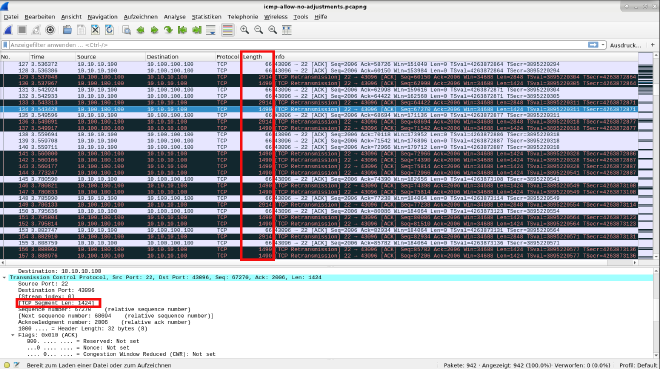Image resolution: width=660 pixels, height=369 pixels.
Task: Go forward in packet history
Action: pyautogui.click(x=154, y=30)
